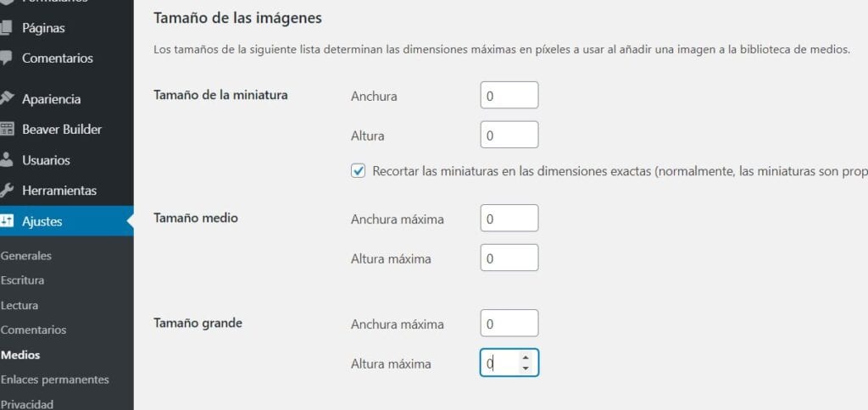Open the Generales settings submenu
Image resolution: width=868 pixels, height=410 pixels.
coord(26,256)
